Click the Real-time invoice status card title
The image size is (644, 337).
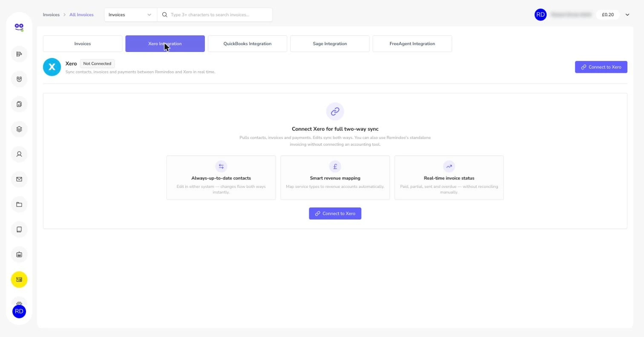point(449,179)
